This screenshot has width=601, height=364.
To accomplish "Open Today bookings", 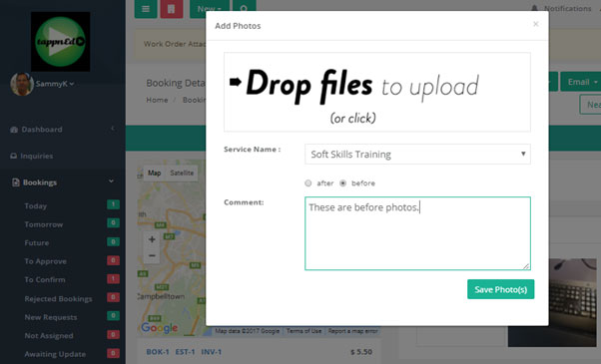I will 36,205.
